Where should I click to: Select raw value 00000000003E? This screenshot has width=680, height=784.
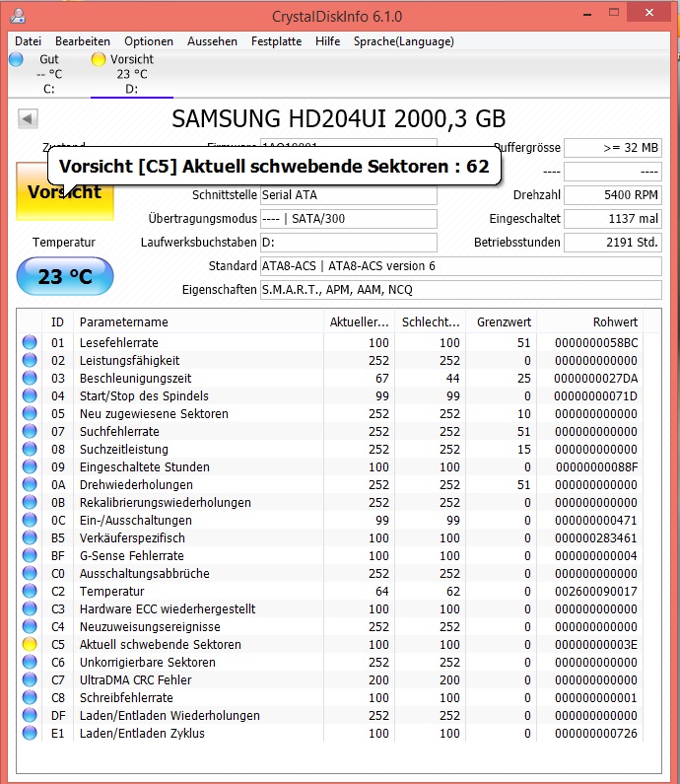[596, 645]
